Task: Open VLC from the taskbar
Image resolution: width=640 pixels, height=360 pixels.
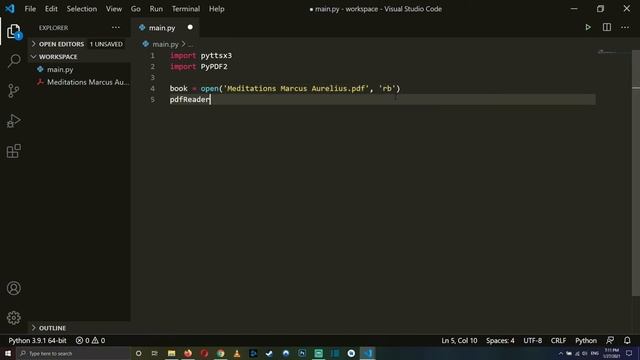Action: click(237, 353)
